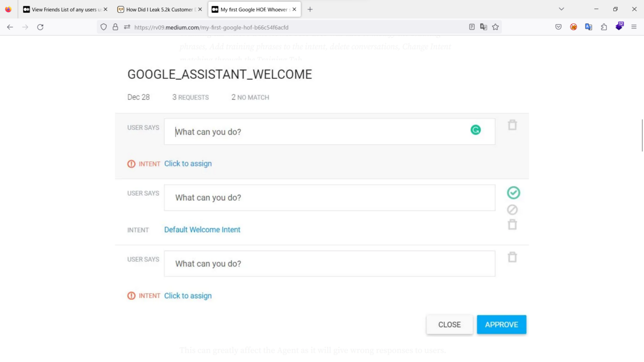The height and width of the screenshot is (362, 644).
Task: Click the browser Forward arrow
Action: 25,27
